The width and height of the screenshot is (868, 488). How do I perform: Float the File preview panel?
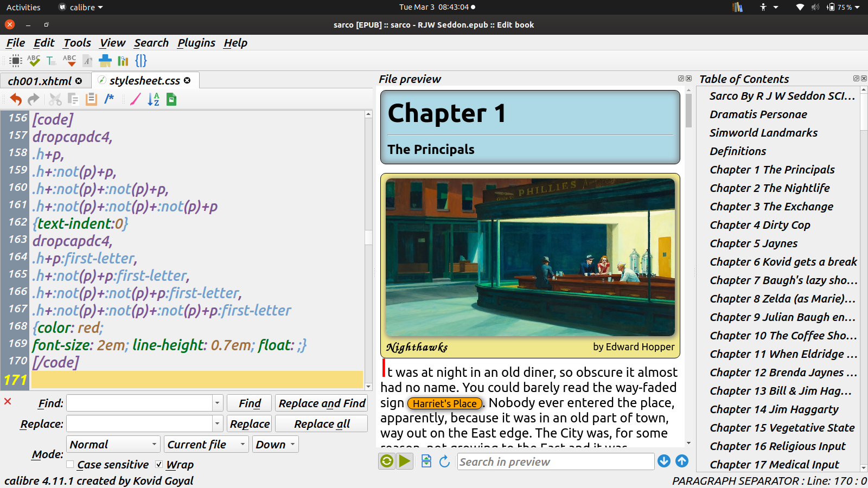click(681, 79)
